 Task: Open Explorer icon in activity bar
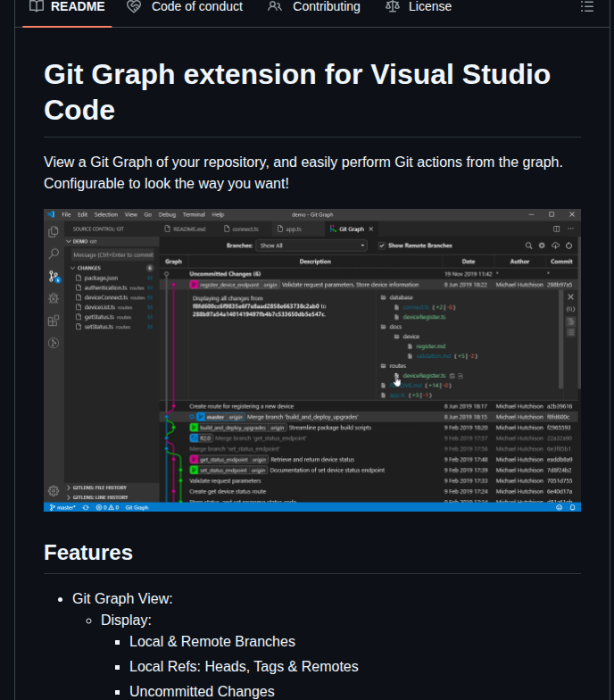pyautogui.click(x=54, y=232)
